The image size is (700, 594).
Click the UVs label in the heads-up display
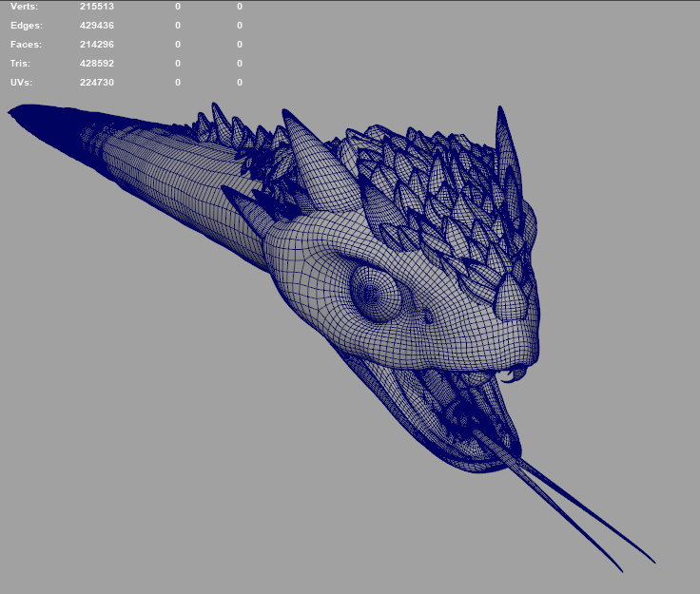click(22, 83)
